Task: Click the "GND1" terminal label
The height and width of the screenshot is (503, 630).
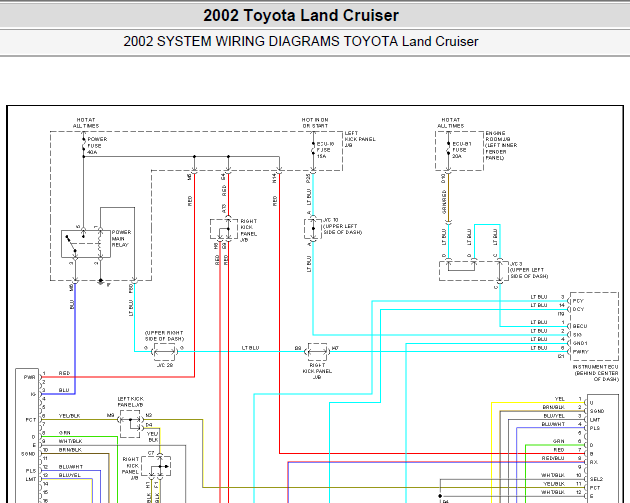Action: pyautogui.click(x=580, y=343)
